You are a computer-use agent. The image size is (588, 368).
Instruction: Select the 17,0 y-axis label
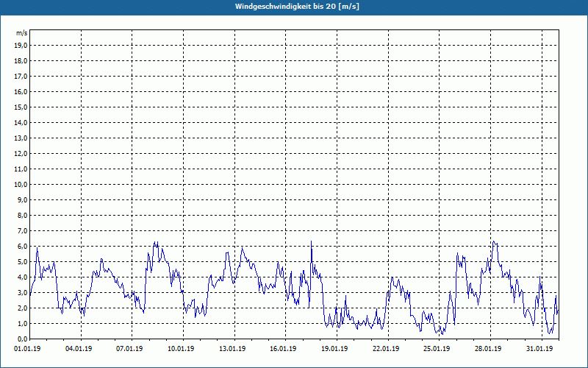click(21, 77)
